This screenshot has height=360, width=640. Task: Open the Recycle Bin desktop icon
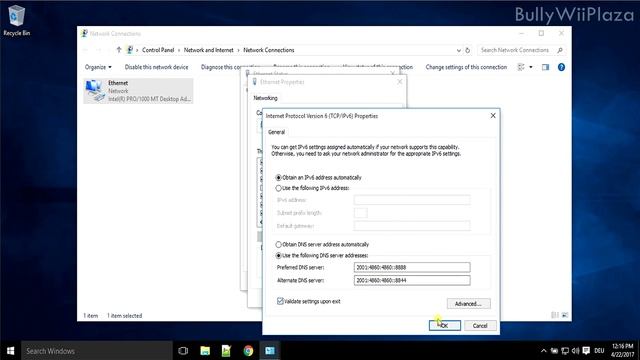click(16, 20)
